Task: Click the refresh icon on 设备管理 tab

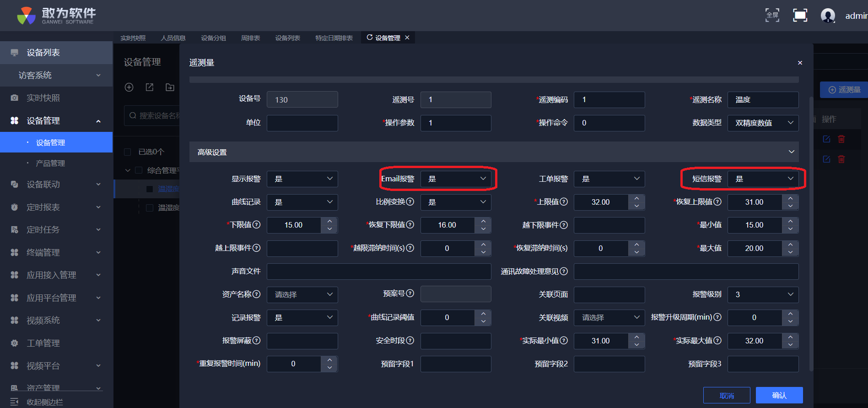Action: click(370, 38)
